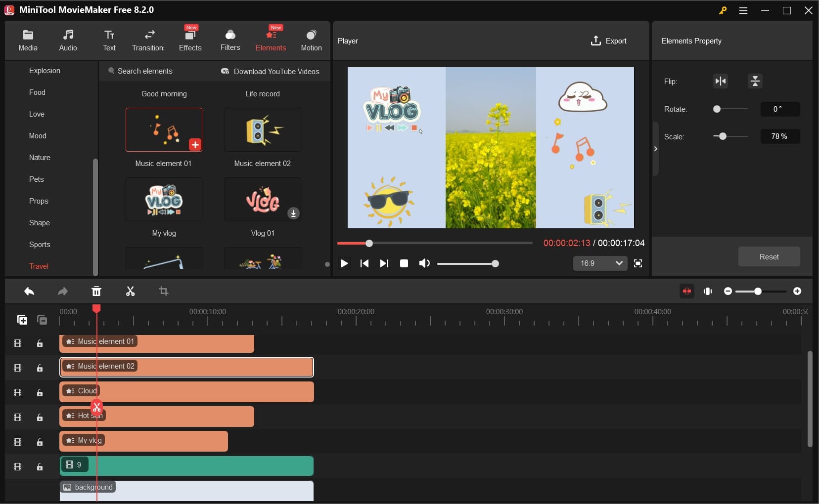Open the Media tab

pyautogui.click(x=28, y=41)
